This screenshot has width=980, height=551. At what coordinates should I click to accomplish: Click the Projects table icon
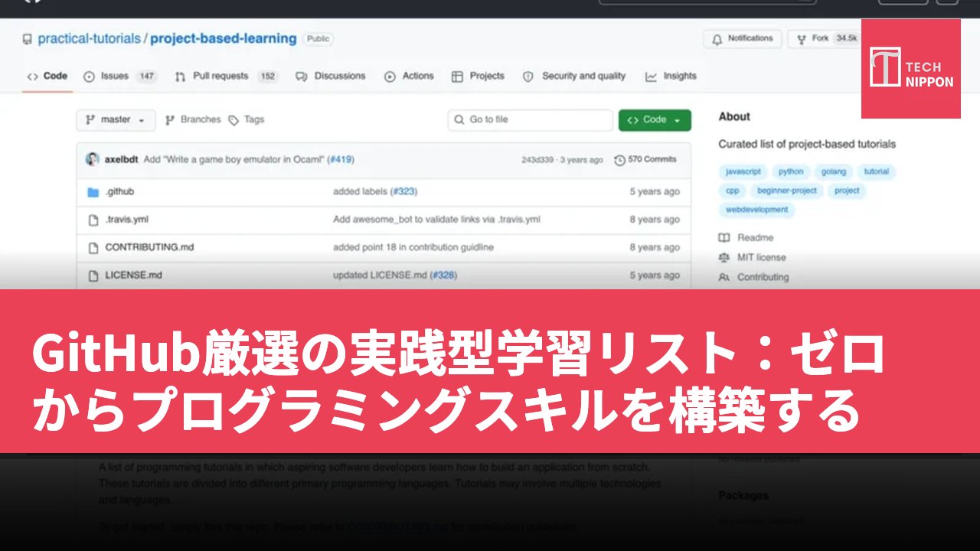(457, 77)
